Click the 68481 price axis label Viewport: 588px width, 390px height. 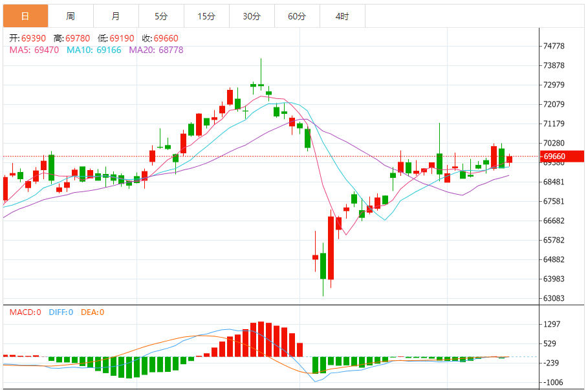click(554, 182)
